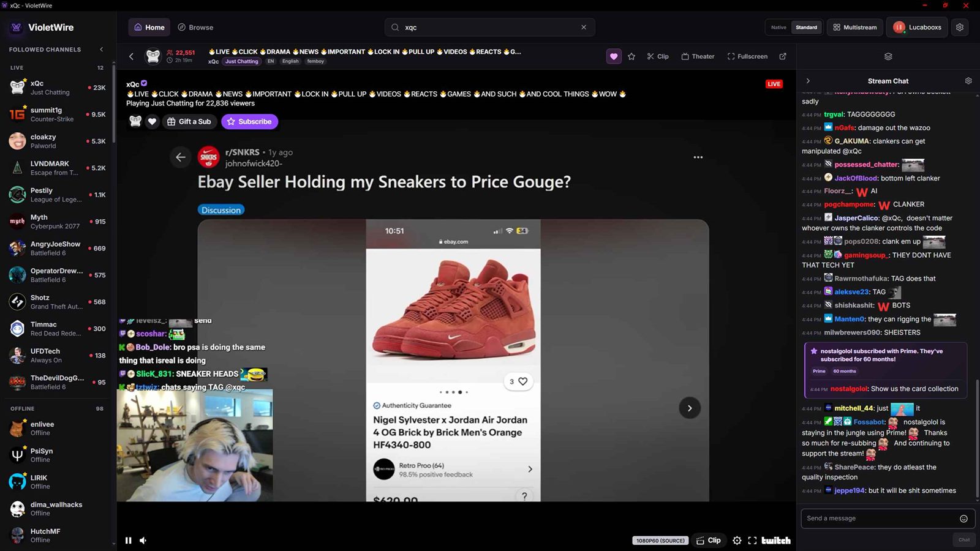980x551 pixels.
Task: Open the Home tab
Action: (x=149, y=28)
